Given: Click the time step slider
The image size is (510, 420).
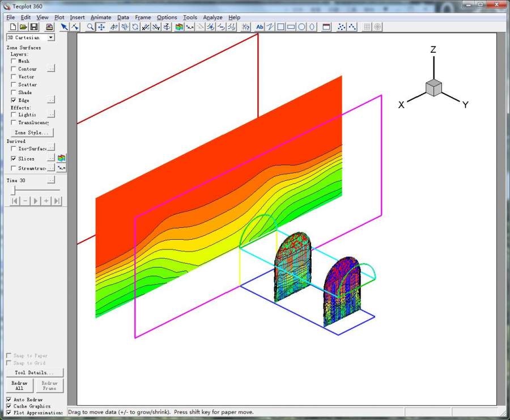Looking at the screenshot, I should click(14, 190).
